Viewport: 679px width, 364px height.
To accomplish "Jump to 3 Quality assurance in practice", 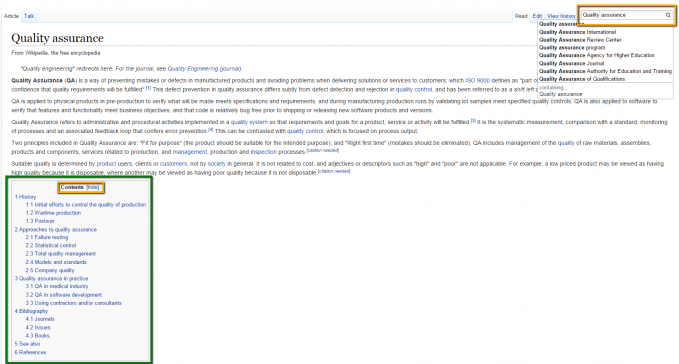I will [51, 278].
